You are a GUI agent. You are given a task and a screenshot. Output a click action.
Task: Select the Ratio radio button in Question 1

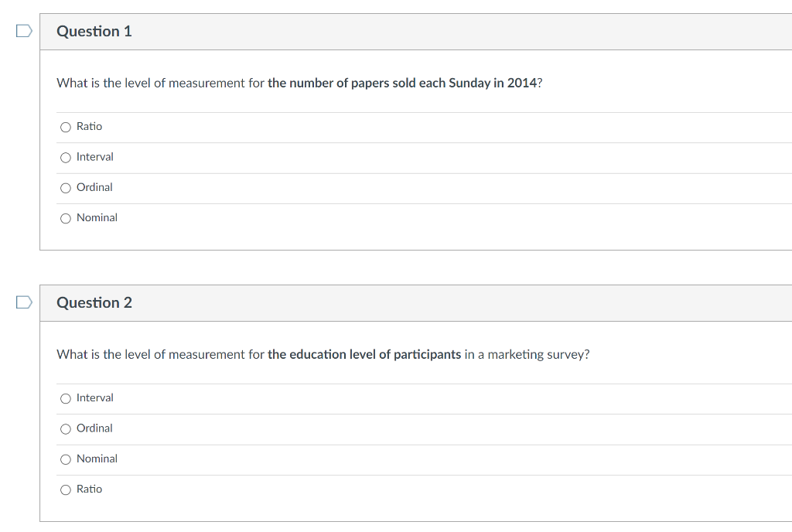66,127
